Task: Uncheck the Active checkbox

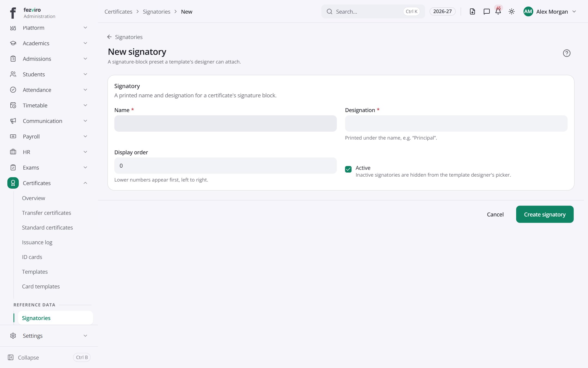Action: pyautogui.click(x=348, y=169)
